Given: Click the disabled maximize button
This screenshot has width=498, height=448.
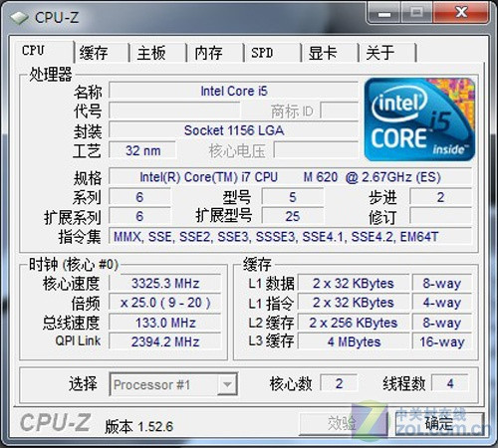Looking at the screenshot, I should pos(417,13).
